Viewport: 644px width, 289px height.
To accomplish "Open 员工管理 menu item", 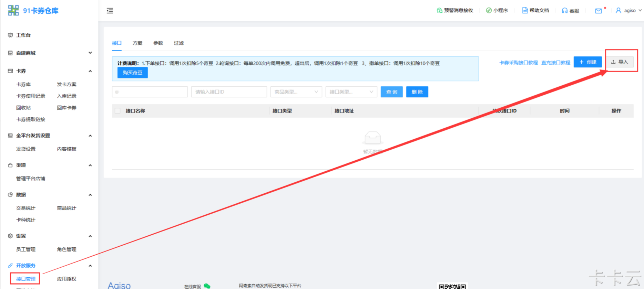I will click(26, 249).
